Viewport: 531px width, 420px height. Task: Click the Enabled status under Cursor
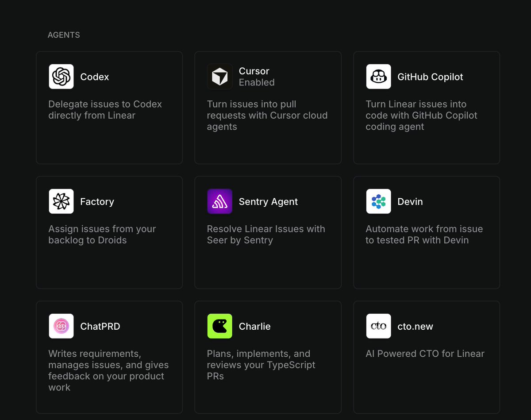[x=257, y=82]
